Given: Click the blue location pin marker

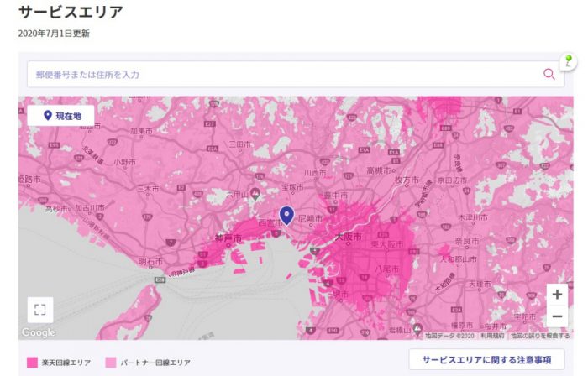Looking at the screenshot, I should [x=287, y=216].
